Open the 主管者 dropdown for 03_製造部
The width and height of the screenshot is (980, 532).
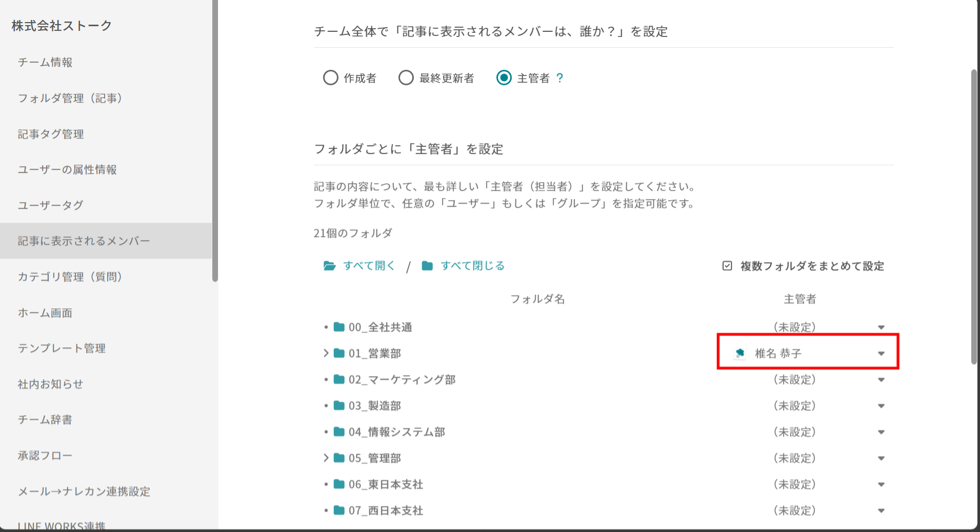tap(881, 406)
